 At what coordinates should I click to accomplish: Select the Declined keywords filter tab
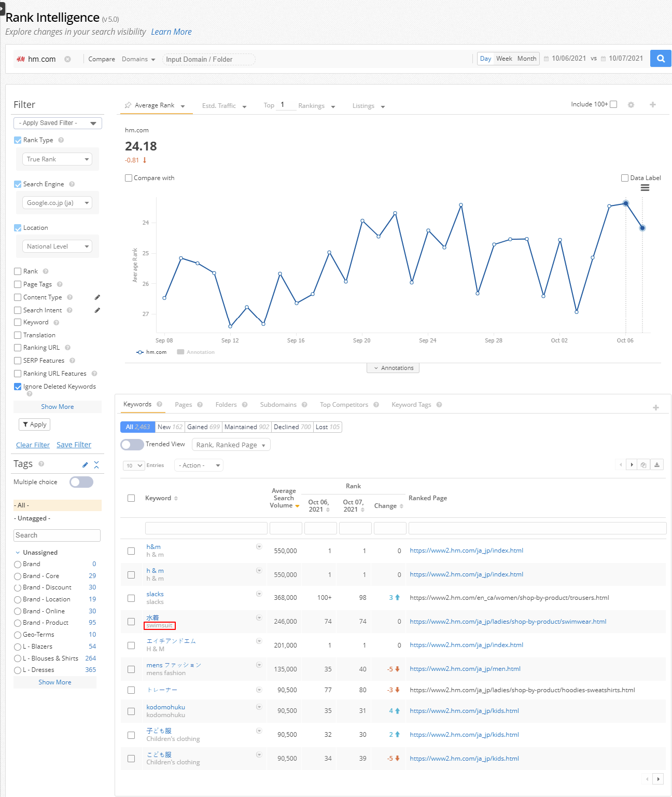[x=292, y=427]
